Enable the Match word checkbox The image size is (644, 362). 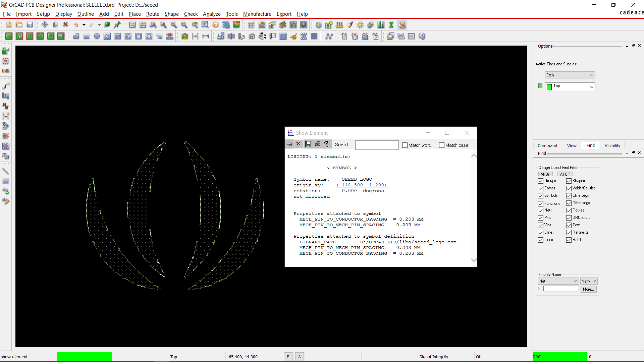click(x=405, y=145)
